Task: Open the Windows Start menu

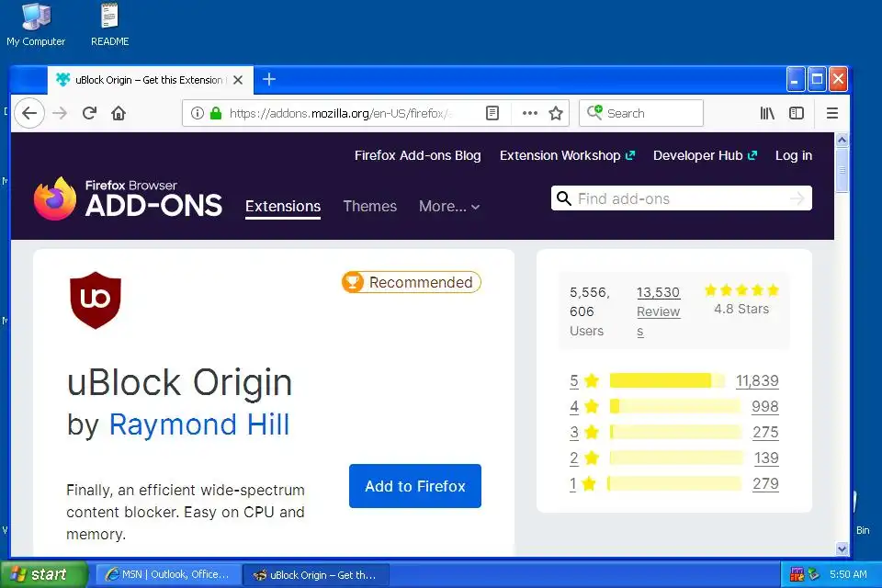Action: coord(44,574)
